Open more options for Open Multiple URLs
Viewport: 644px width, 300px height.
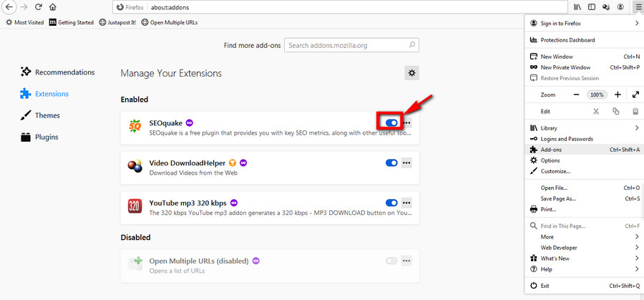click(x=406, y=261)
